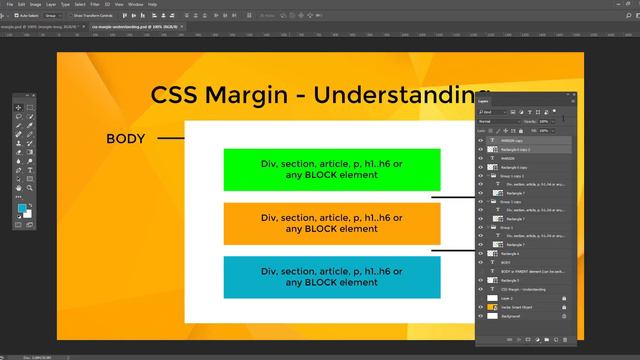Screen dimensions: 640x360
Task: Hide the Background layer
Action: tap(480, 316)
